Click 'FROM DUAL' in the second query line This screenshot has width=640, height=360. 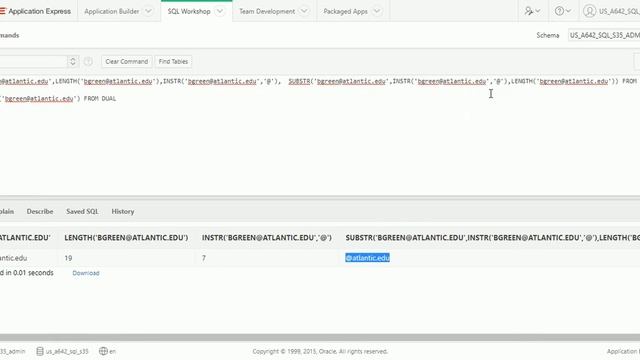point(100,98)
